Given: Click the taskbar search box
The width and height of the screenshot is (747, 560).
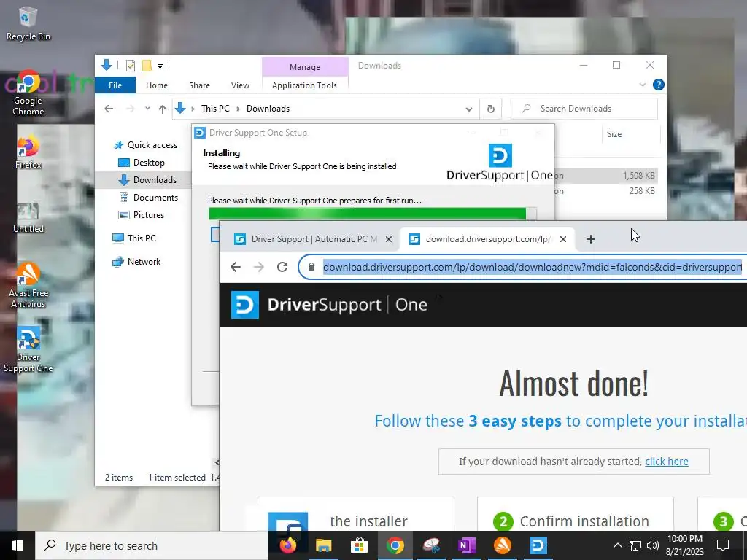Looking at the screenshot, I should pyautogui.click(x=152, y=545).
